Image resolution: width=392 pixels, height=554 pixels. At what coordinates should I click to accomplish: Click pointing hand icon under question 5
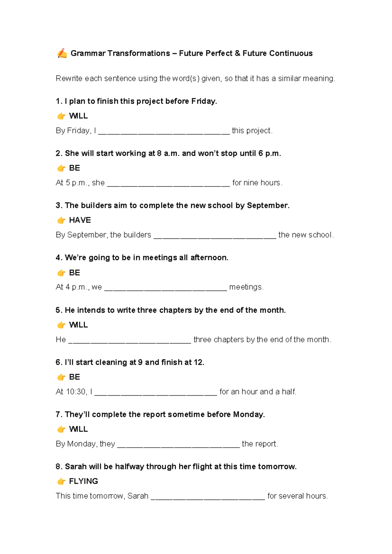click(61, 325)
